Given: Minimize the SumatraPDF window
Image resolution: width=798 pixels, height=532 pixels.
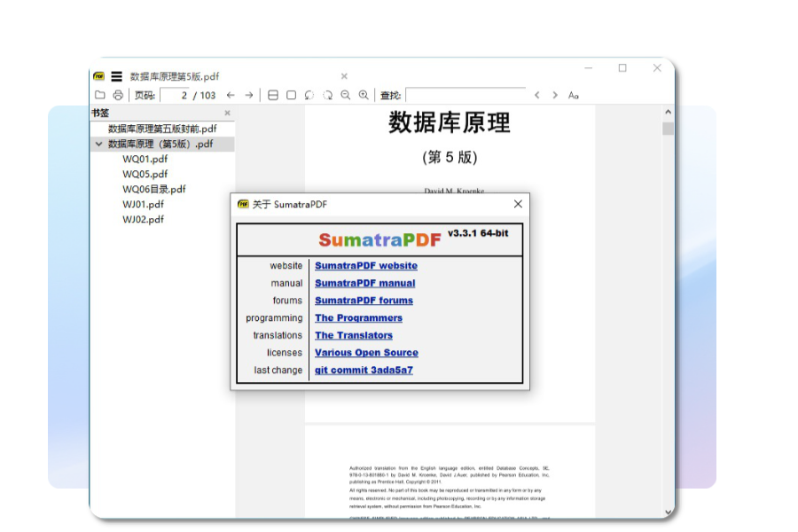Looking at the screenshot, I should pos(589,67).
